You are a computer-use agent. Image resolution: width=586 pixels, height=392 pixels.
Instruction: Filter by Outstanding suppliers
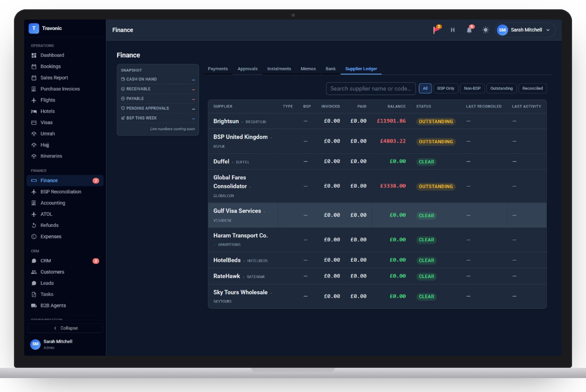pyautogui.click(x=502, y=88)
